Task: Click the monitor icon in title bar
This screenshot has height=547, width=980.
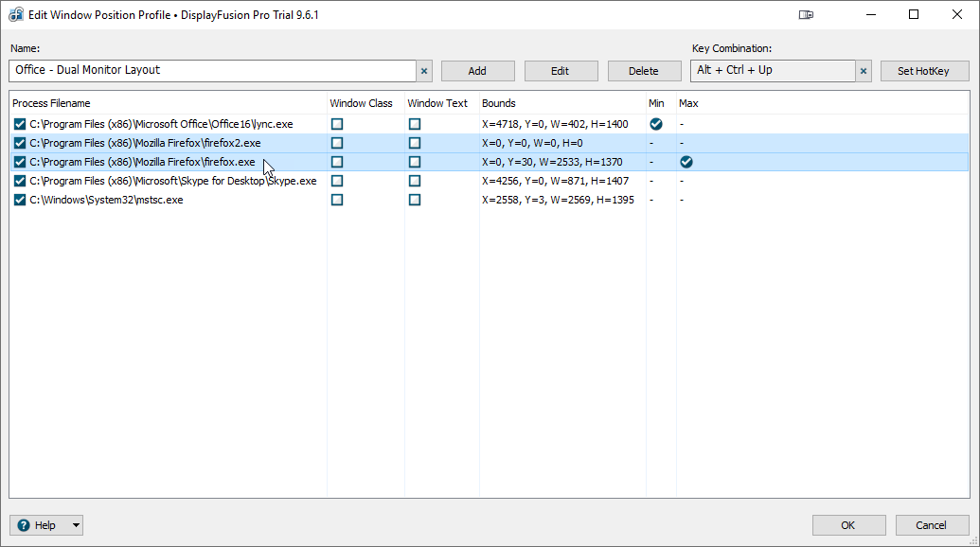Action: tap(807, 14)
